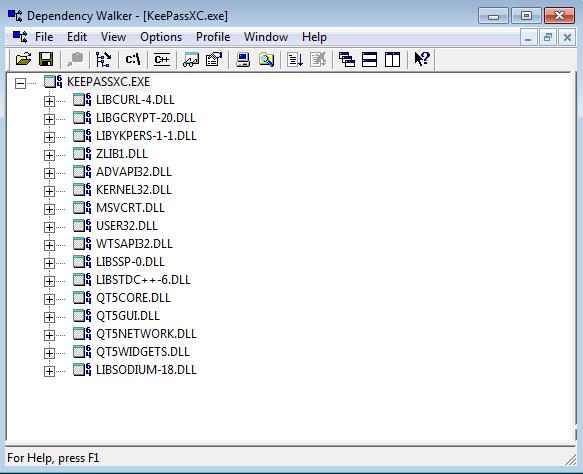
Task: Open the Help menu
Action: tap(314, 37)
